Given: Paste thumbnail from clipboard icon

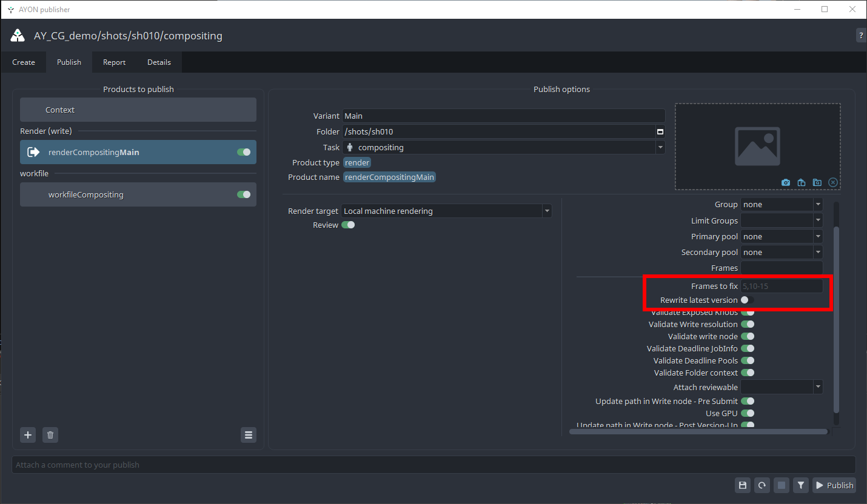Looking at the screenshot, I should click(802, 182).
